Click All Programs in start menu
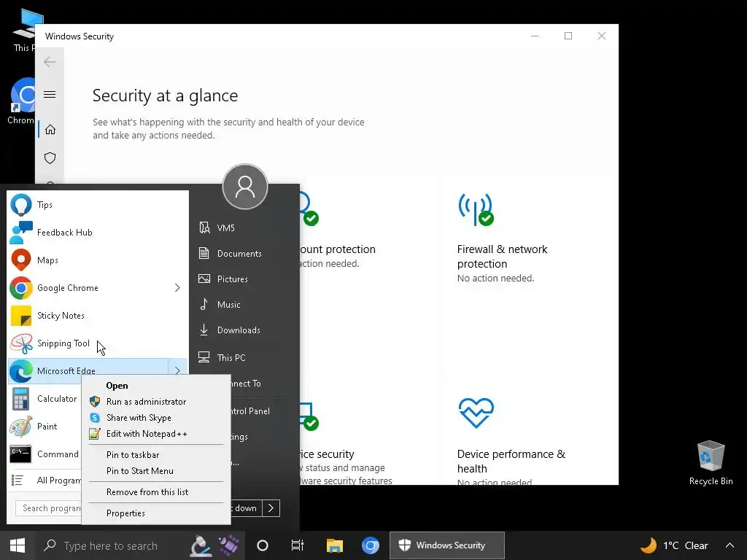Screen dimensions: 747x560 45,480
